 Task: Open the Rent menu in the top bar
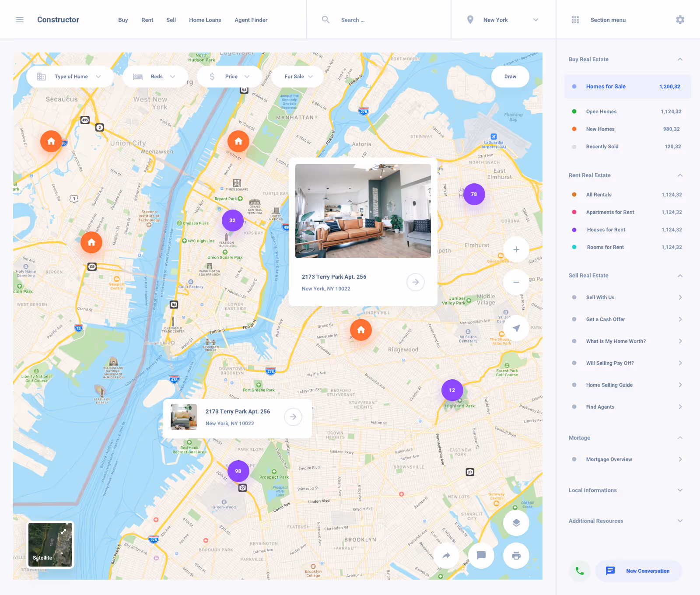click(147, 20)
